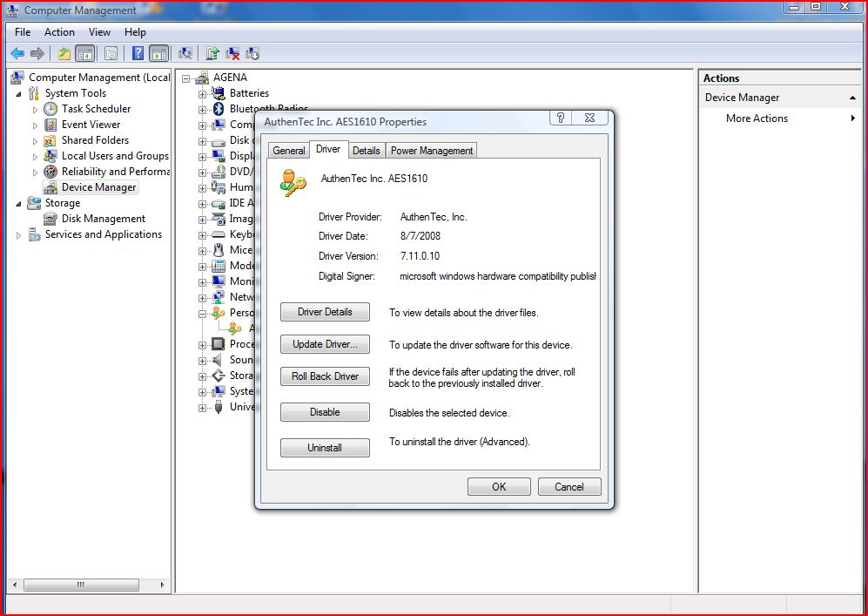
Task: Cancel the AES1610 Properties dialog
Action: click(569, 486)
